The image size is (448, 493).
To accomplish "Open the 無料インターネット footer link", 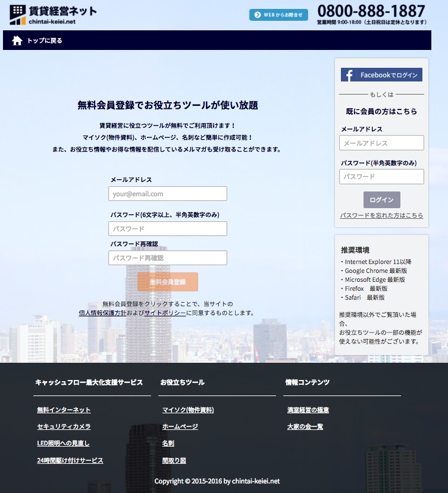I will pos(64,410).
